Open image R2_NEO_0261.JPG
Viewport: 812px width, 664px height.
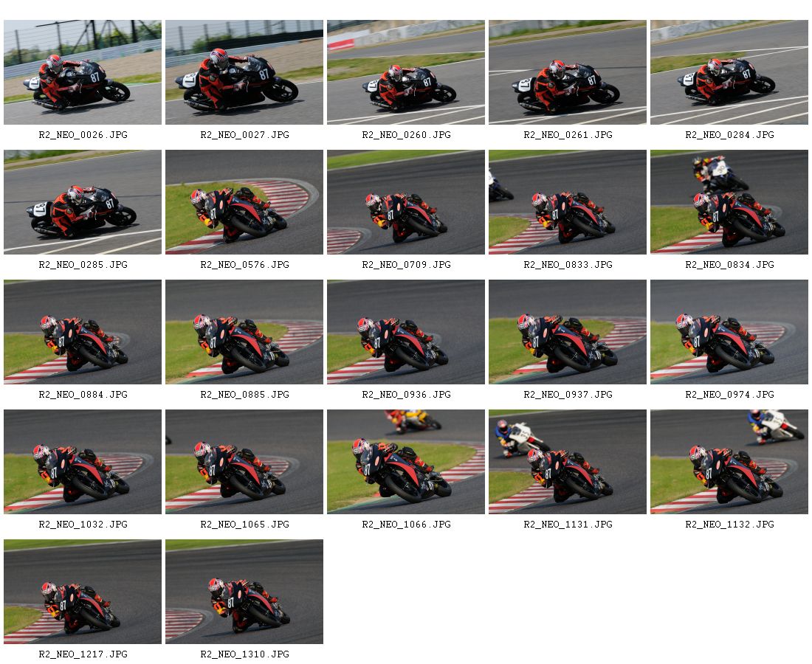coord(567,72)
